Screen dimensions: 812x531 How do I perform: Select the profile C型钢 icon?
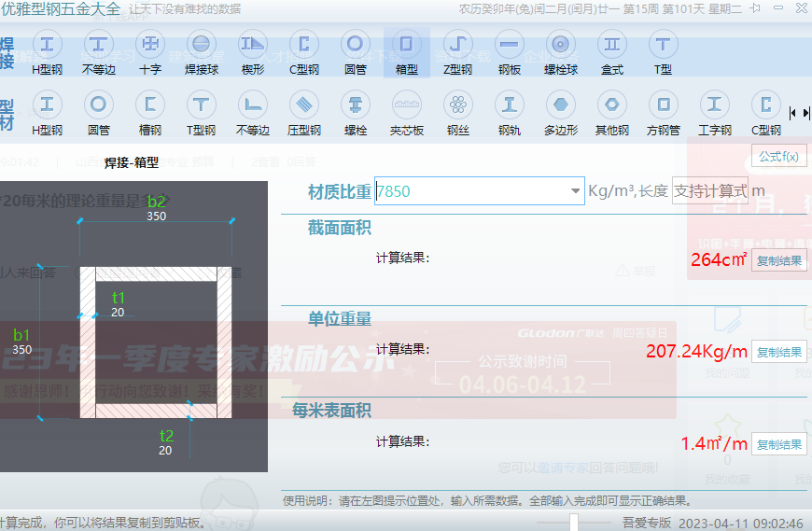click(766, 113)
